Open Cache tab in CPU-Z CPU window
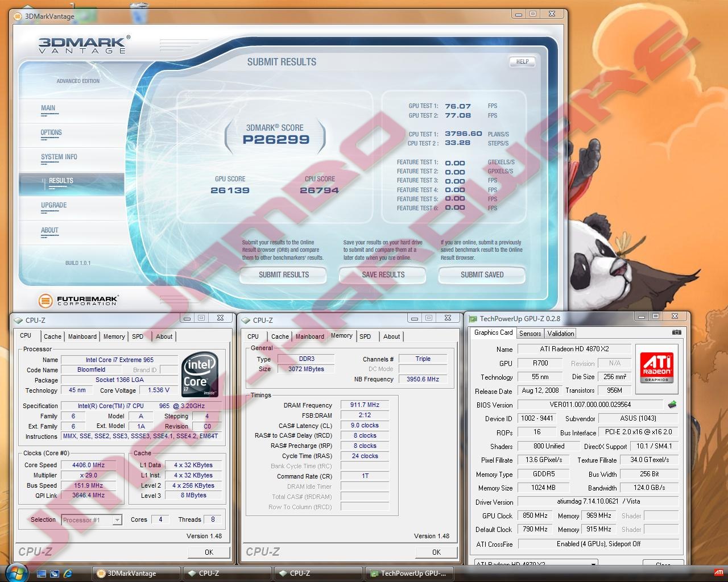 click(x=52, y=336)
